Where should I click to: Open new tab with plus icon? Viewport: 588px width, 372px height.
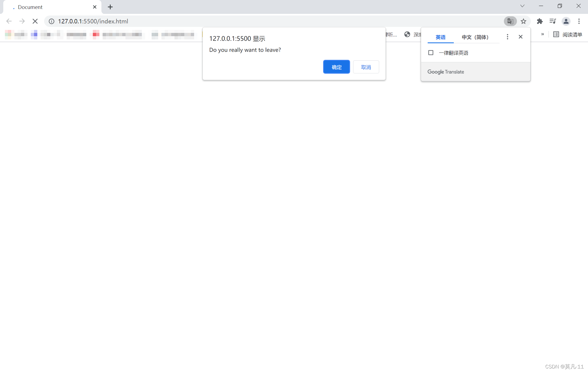(110, 7)
